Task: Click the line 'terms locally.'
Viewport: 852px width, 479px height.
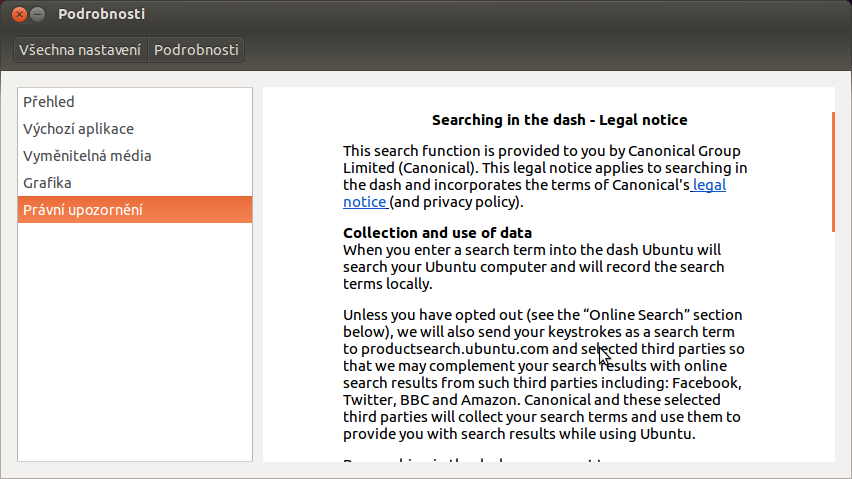Action: [x=387, y=284]
